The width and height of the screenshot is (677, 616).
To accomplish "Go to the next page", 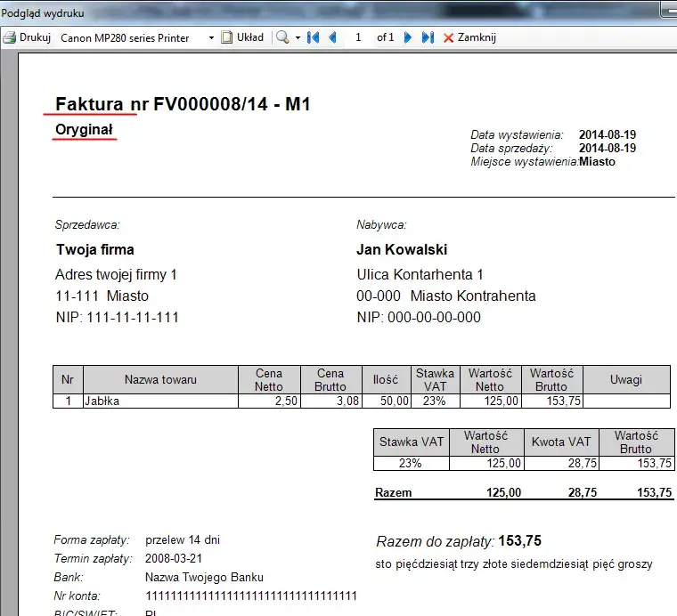I will pos(408,38).
